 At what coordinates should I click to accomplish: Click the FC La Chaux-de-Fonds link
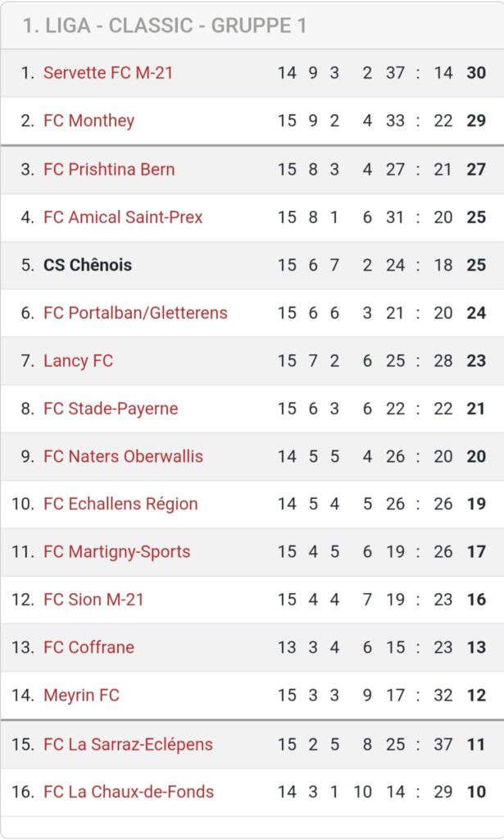128,792
